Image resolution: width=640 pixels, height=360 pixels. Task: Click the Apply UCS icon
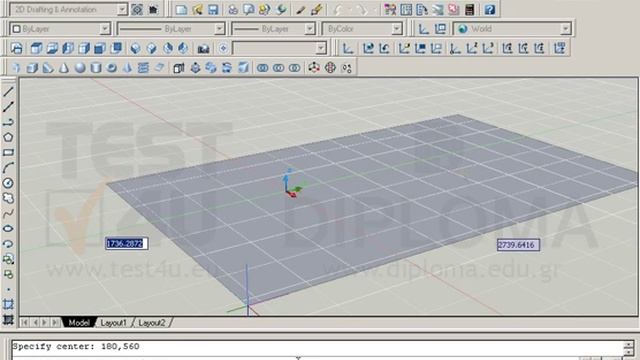560,48
